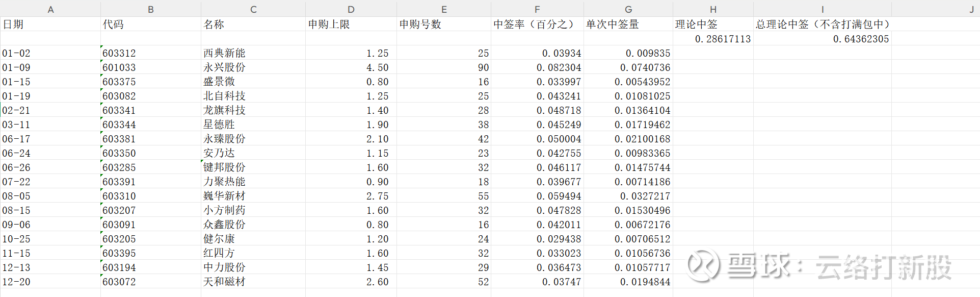980x297 pixels.
Task: Select name cell 星德胜
Action: (253, 124)
